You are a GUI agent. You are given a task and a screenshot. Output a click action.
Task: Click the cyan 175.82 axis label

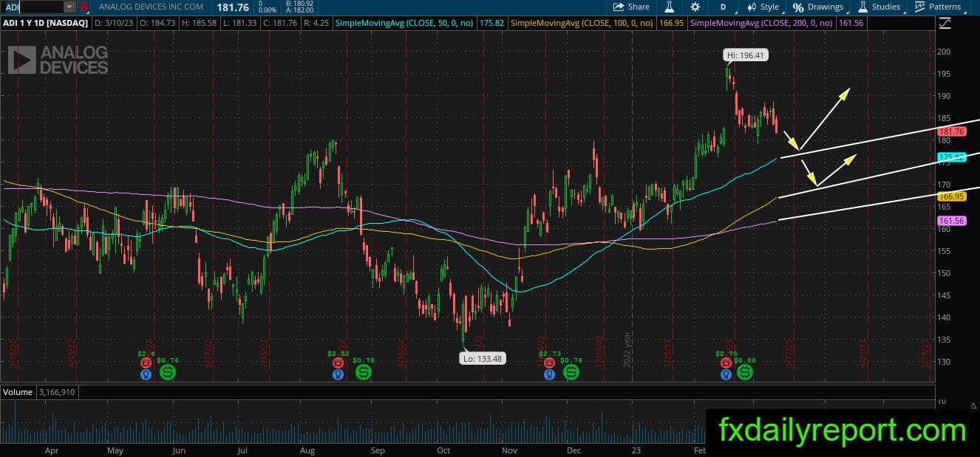951,157
